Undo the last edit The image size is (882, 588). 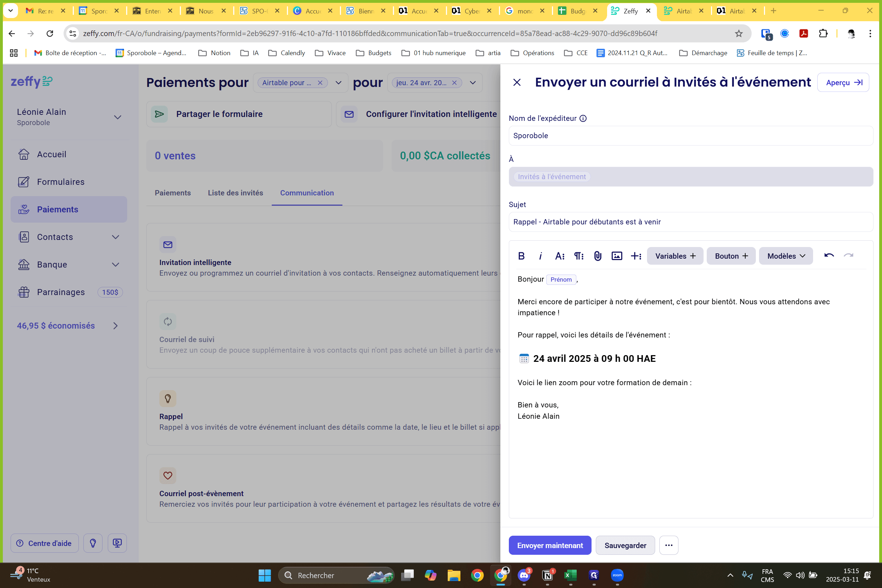click(x=829, y=256)
